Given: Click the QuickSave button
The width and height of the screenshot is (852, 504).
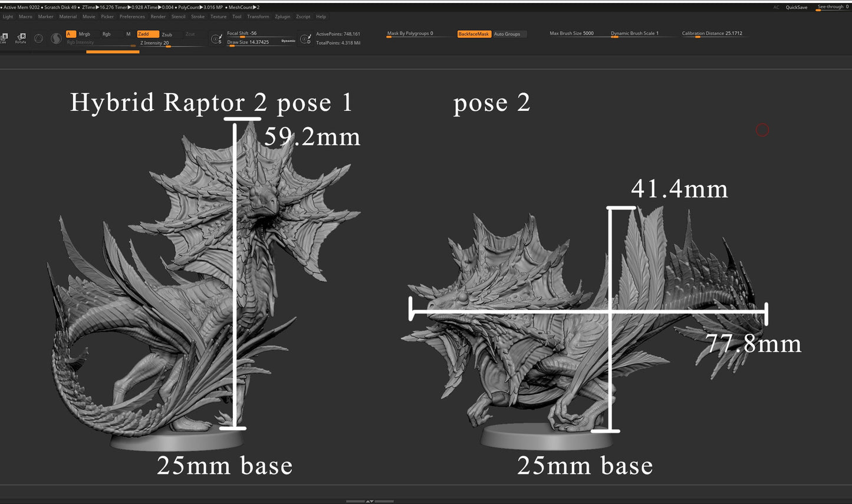Looking at the screenshot, I should pyautogui.click(x=797, y=7).
